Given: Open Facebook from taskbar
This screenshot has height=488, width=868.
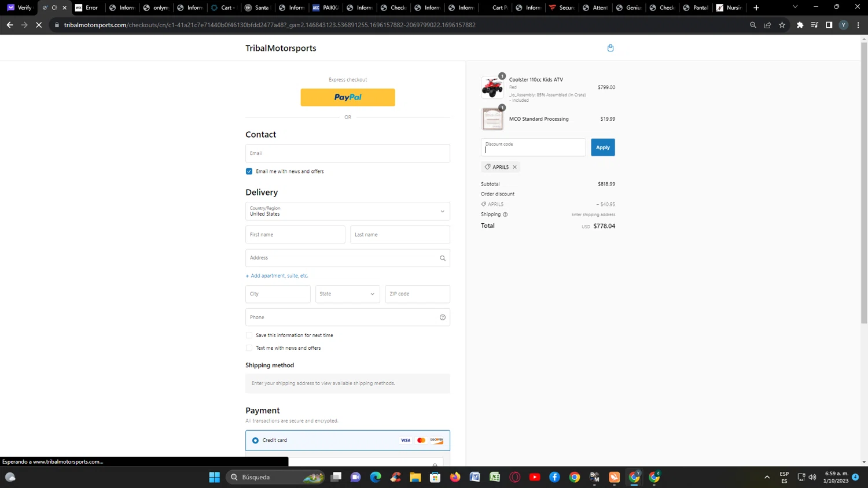Looking at the screenshot, I should 554,477.
